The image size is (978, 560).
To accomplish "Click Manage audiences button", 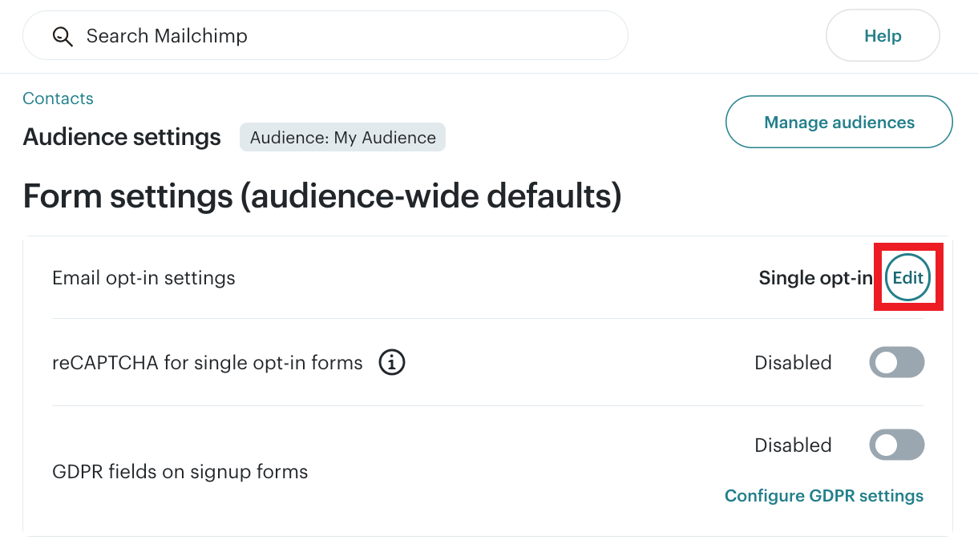I will click(x=839, y=122).
